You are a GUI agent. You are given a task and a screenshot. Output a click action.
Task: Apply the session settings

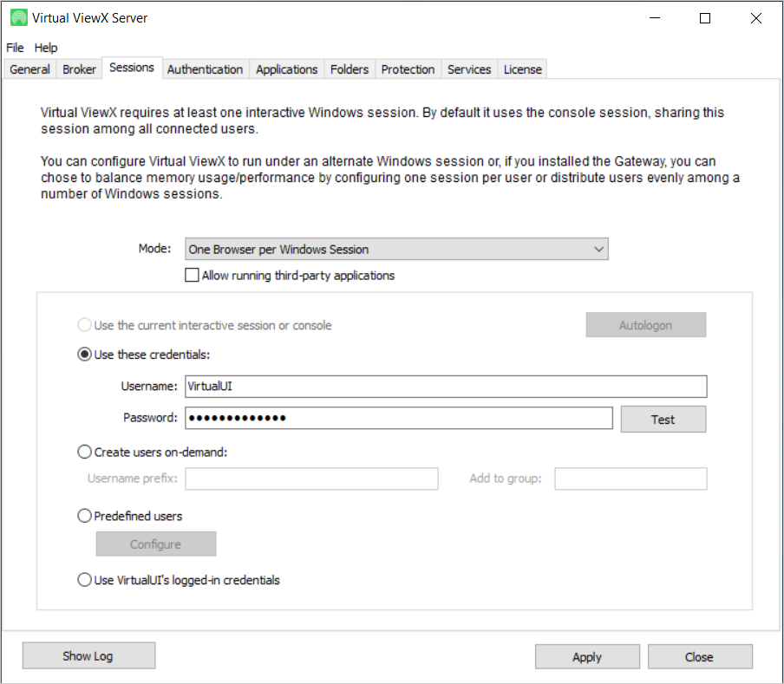[586, 657]
